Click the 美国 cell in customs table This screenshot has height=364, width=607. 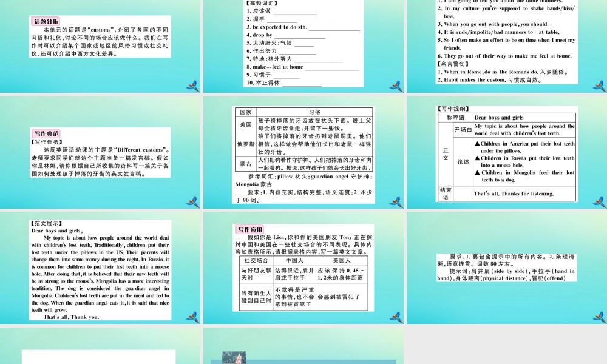pyautogui.click(x=246, y=124)
